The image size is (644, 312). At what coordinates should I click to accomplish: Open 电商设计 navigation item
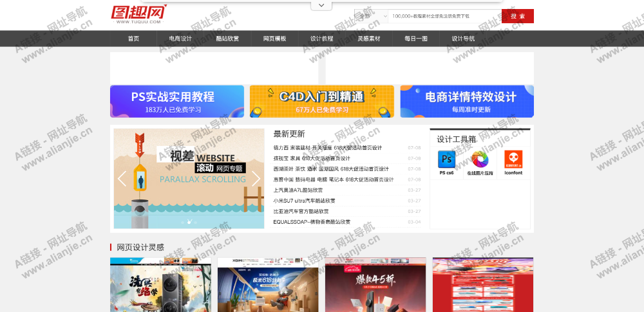click(180, 39)
